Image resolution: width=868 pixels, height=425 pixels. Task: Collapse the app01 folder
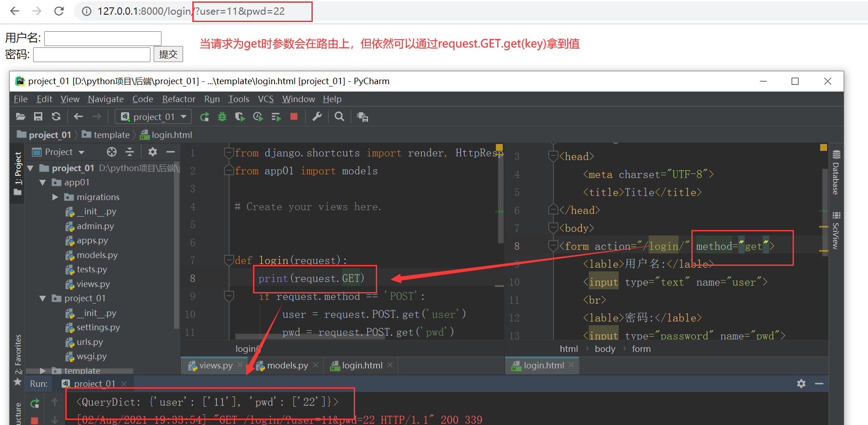click(x=43, y=183)
